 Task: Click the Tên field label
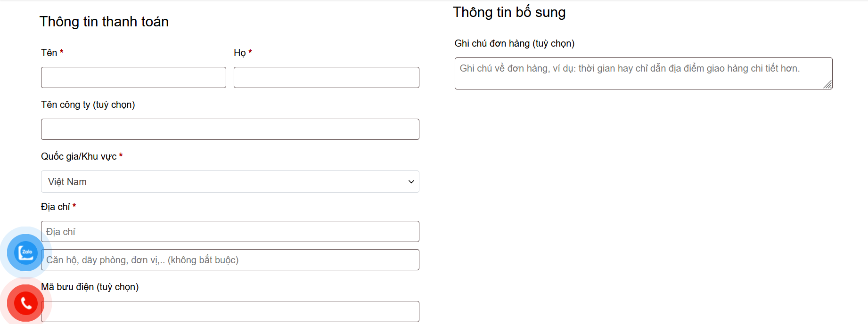coord(49,53)
